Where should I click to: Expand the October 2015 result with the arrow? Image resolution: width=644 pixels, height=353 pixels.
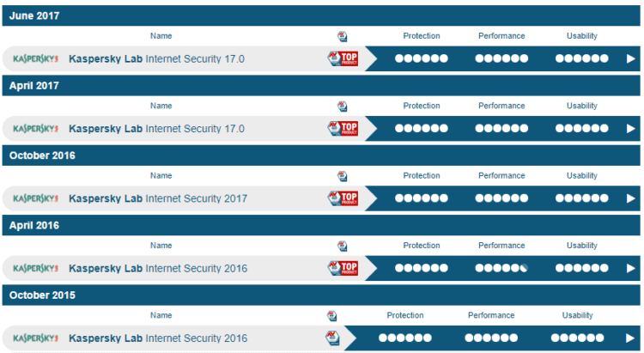click(629, 338)
